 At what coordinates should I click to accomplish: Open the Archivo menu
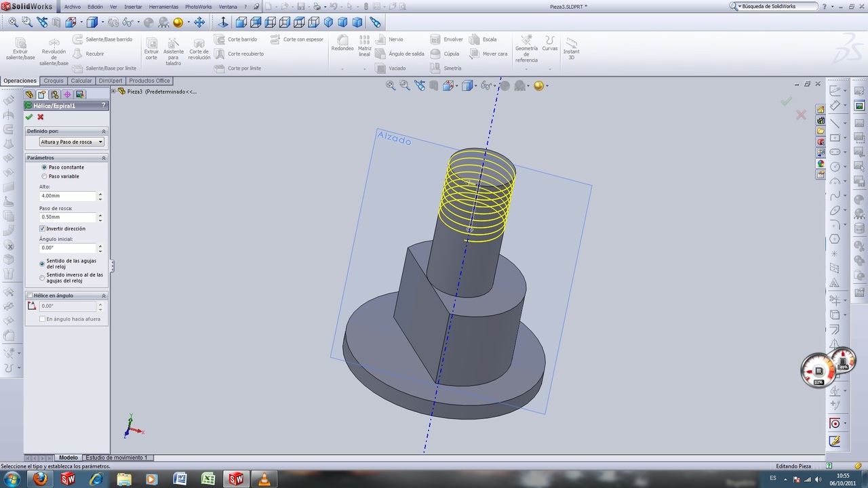(x=72, y=7)
